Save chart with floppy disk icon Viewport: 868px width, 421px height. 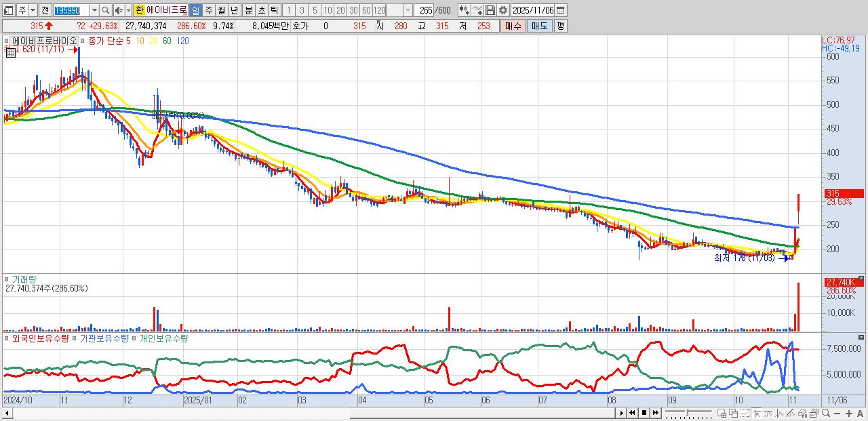point(490,10)
